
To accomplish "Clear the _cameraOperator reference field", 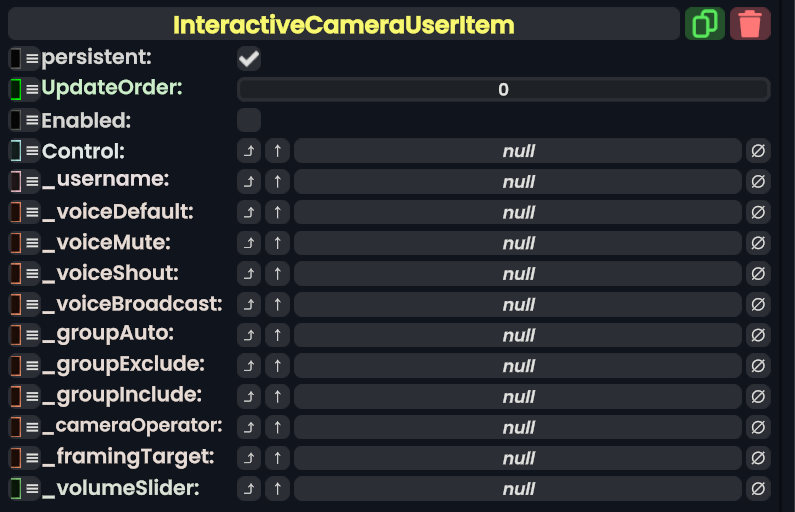I will tap(758, 427).
